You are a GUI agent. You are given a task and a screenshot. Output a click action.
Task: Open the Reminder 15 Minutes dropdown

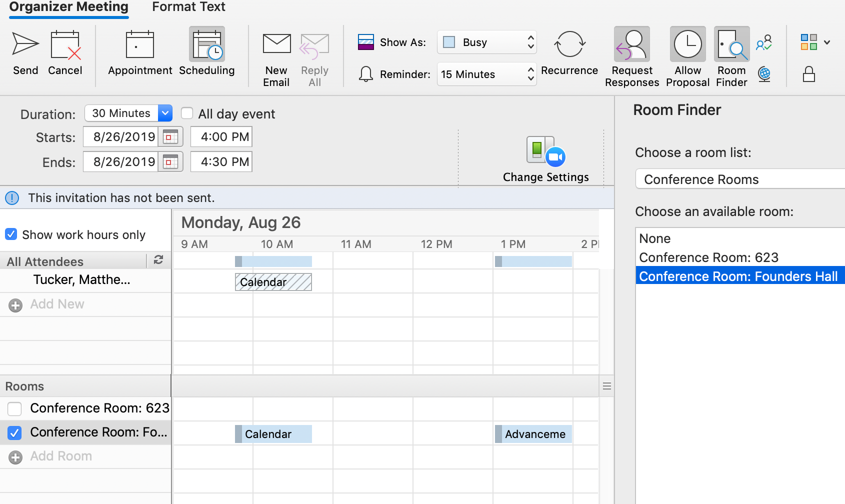pyautogui.click(x=487, y=74)
